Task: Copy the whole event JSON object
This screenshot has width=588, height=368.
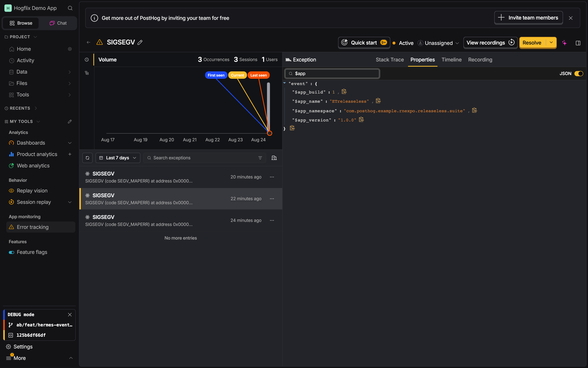Action: [x=292, y=128]
